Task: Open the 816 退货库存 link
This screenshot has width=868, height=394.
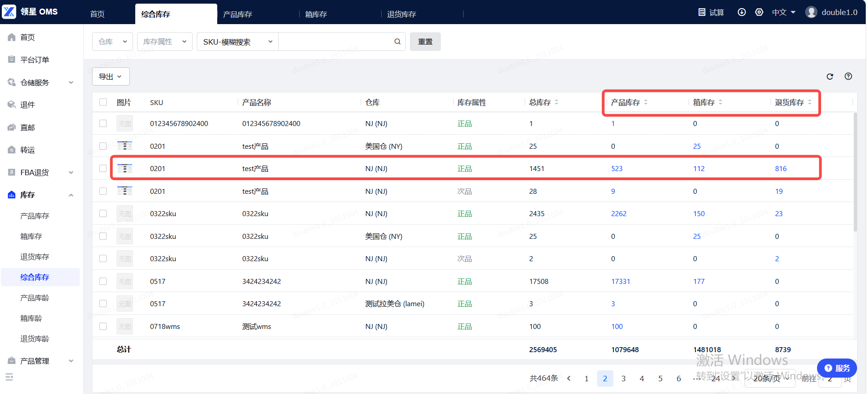Action: click(781, 168)
